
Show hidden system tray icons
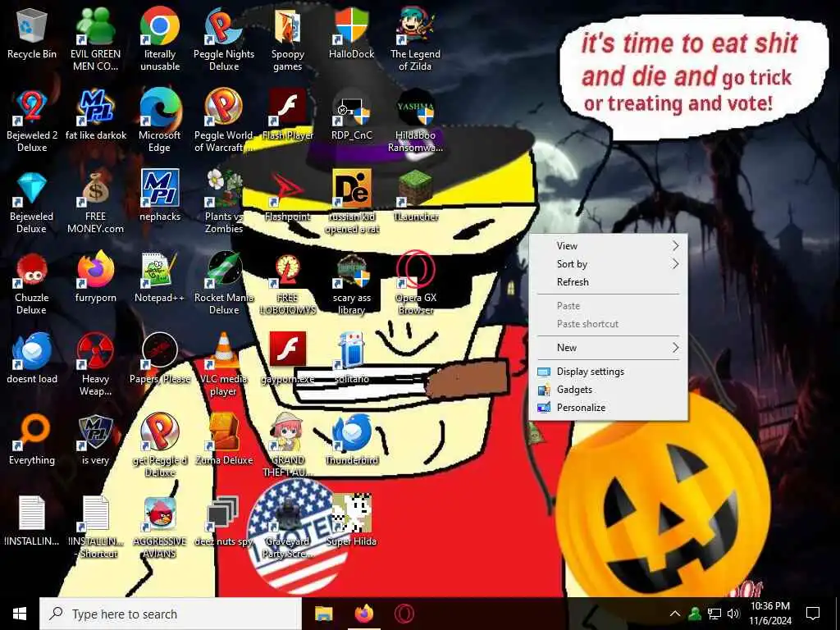click(x=675, y=614)
